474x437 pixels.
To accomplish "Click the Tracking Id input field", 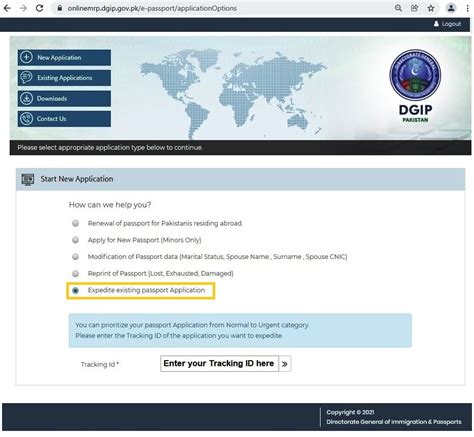I will (x=219, y=363).
